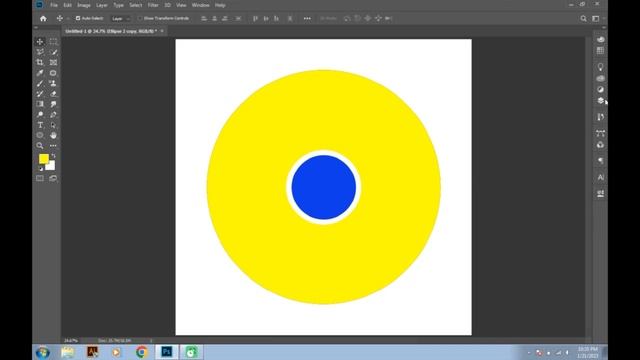Reset default foreground and background colors
This screenshot has width=640, height=360.
click(x=40, y=169)
